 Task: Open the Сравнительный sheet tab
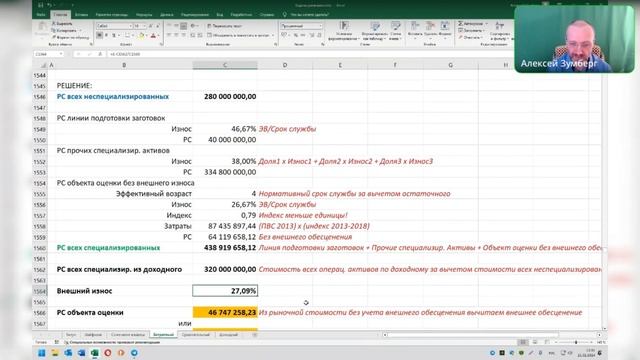click(x=196, y=335)
